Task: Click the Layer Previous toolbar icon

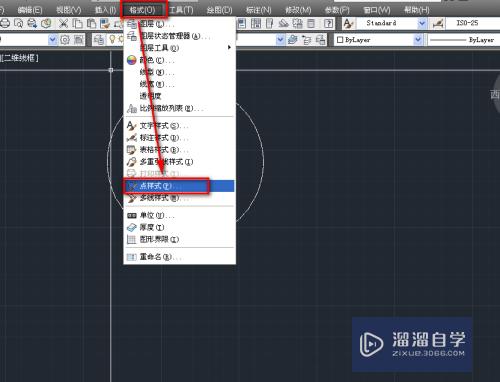Action: [x=307, y=40]
